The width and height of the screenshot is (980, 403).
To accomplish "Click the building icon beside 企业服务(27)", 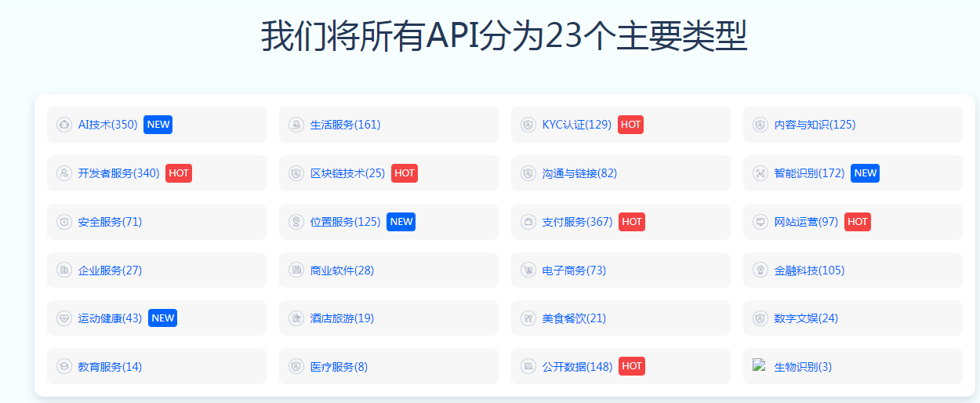I will [x=64, y=270].
